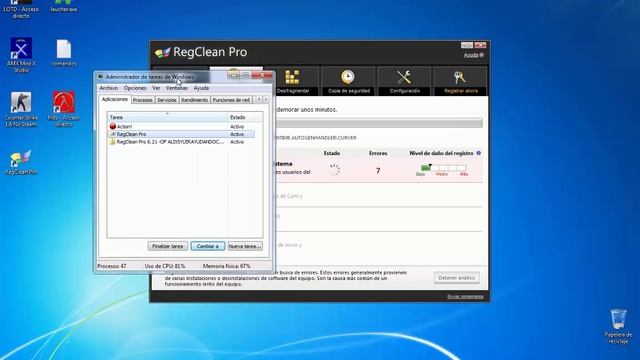
Task: Close the RegClean Pro window
Action: 480,45
